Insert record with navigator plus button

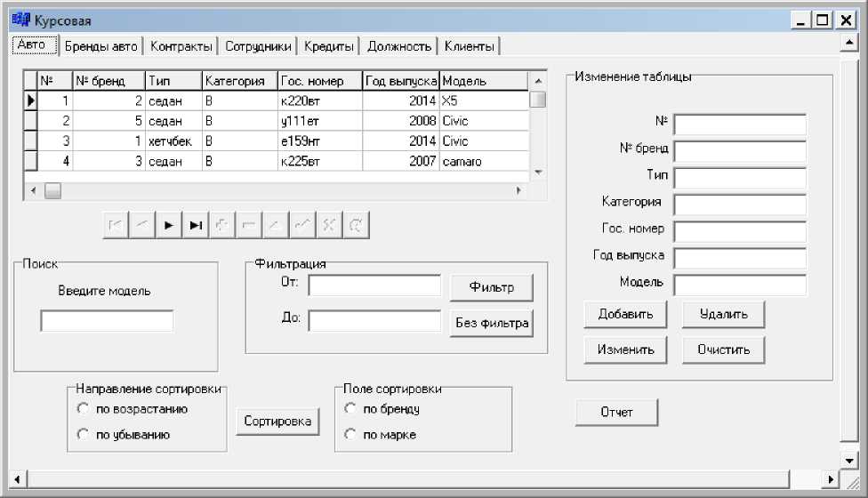pos(222,225)
